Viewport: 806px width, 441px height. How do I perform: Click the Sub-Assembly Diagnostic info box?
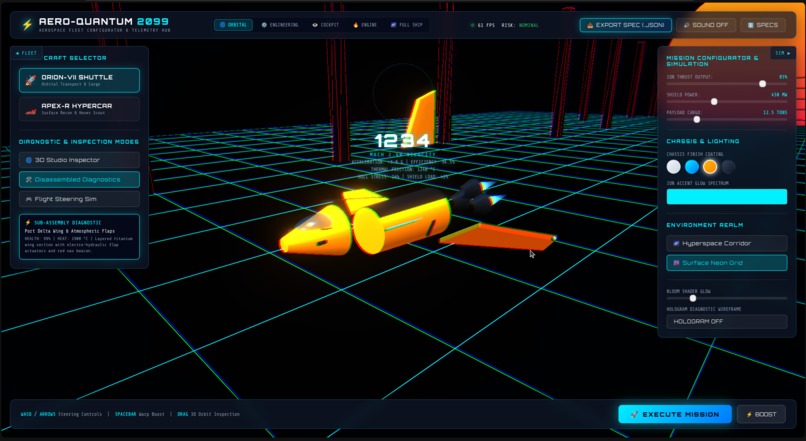79,236
